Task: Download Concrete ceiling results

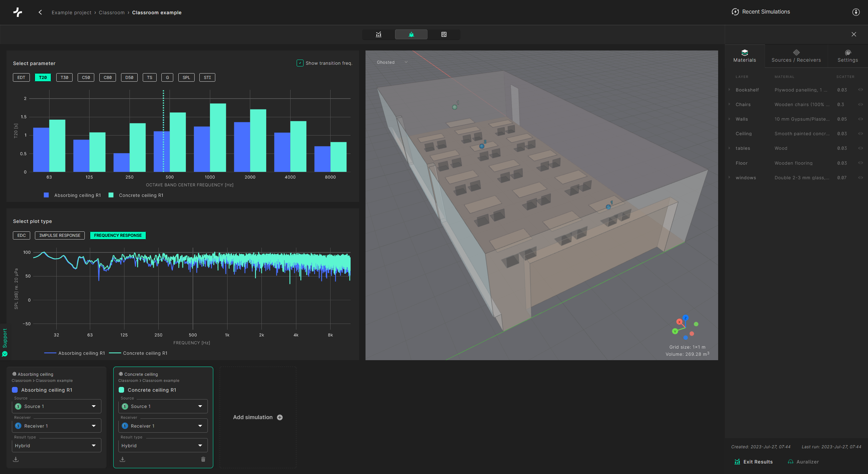Action: point(122,459)
